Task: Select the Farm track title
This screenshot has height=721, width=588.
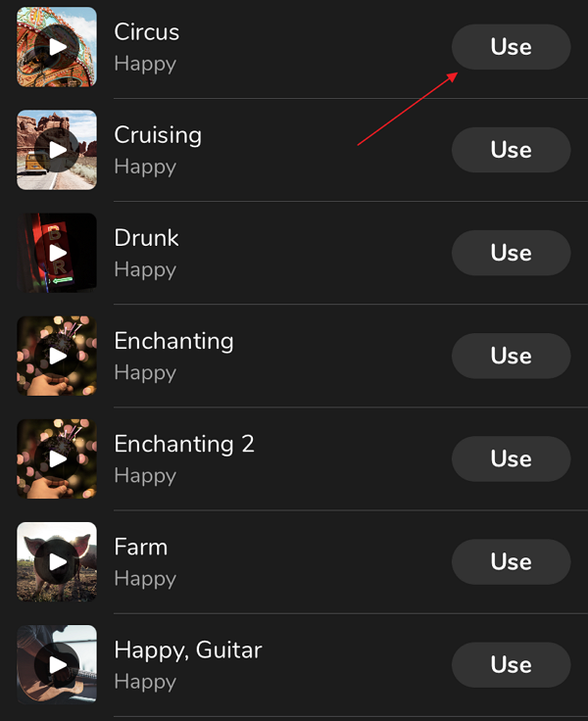Action: click(141, 548)
